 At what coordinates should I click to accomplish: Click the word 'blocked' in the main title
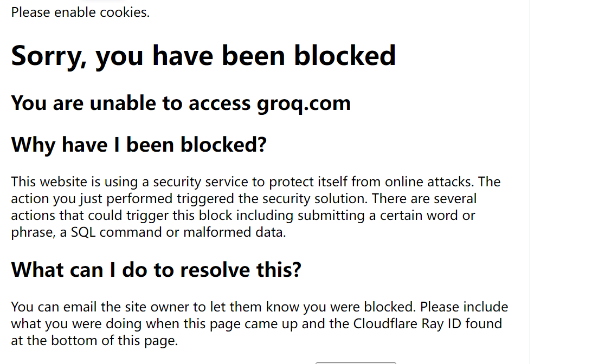(344, 56)
